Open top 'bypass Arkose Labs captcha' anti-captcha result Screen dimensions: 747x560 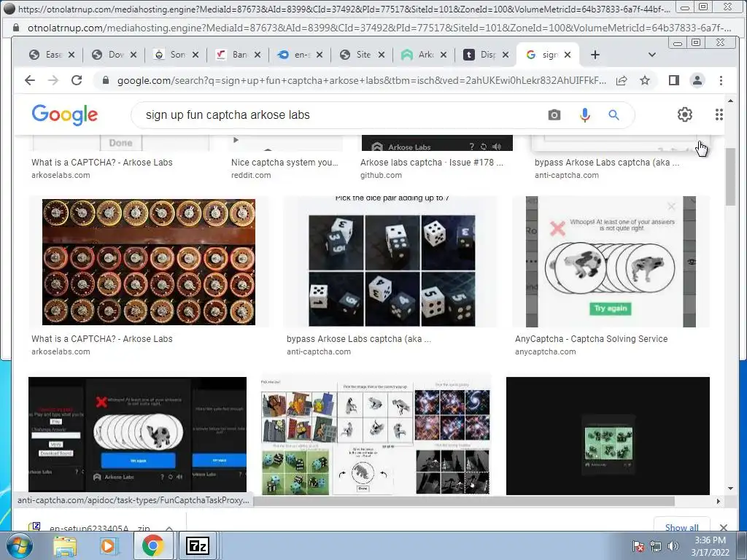point(607,163)
